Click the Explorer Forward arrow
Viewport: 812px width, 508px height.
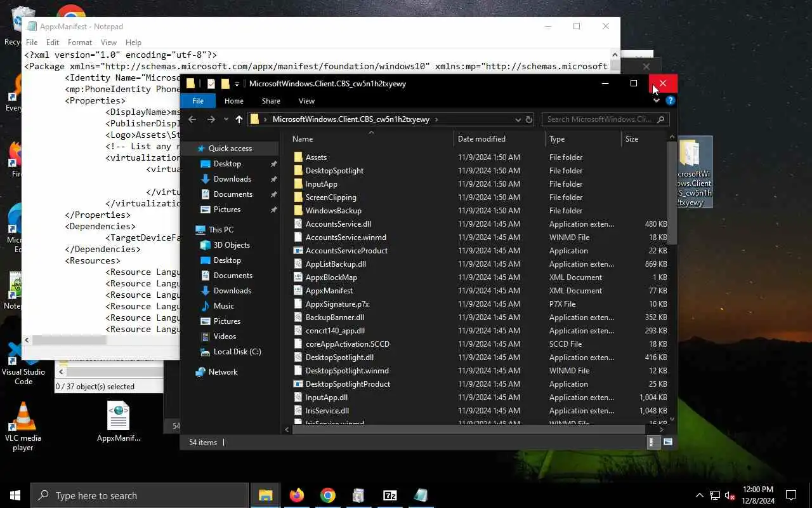pyautogui.click(x=211, y=119)
